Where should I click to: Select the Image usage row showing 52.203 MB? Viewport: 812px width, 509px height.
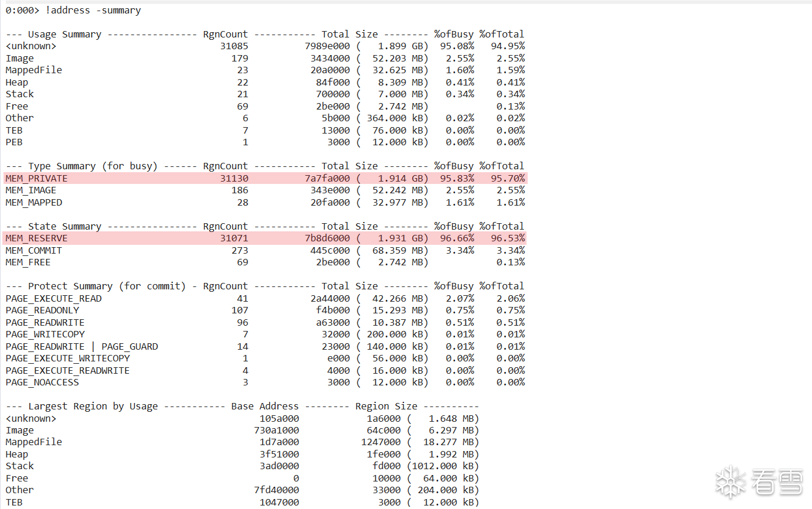tap(19, 58)
